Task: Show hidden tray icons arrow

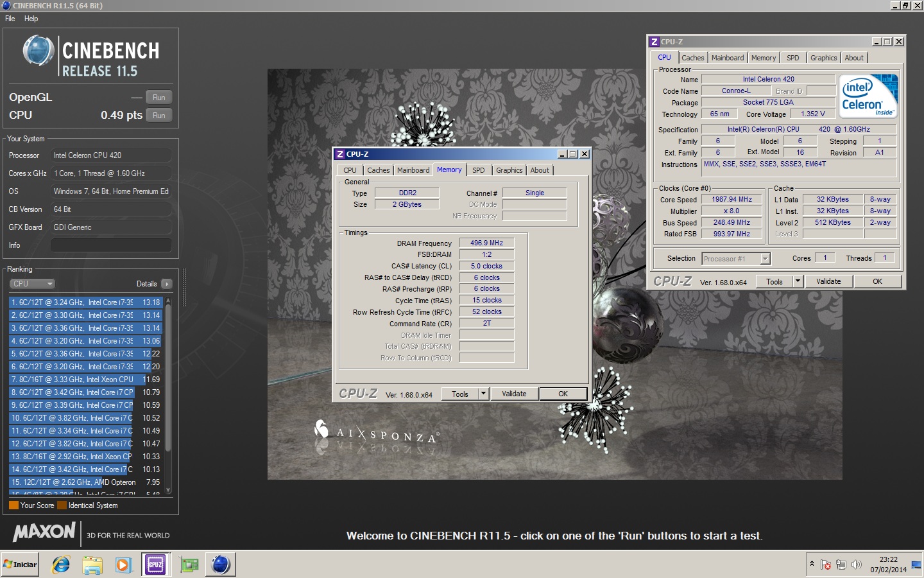Action: pyautogui.click(x=812, y=564)
